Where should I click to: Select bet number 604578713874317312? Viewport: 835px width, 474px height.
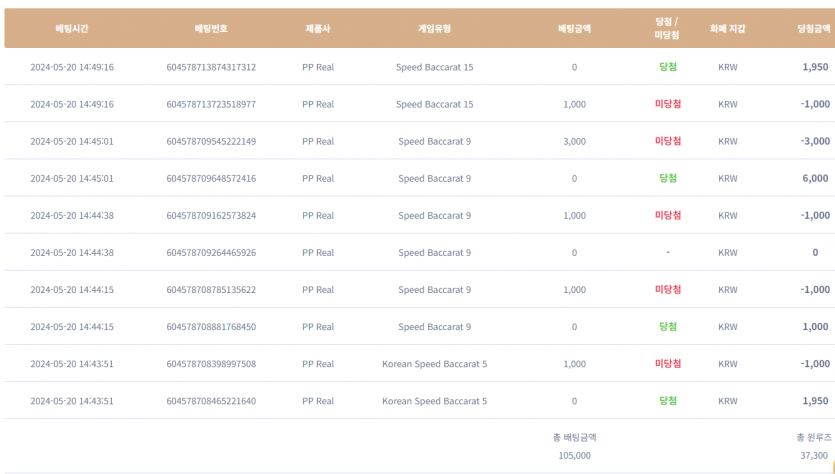coord(211,67)
